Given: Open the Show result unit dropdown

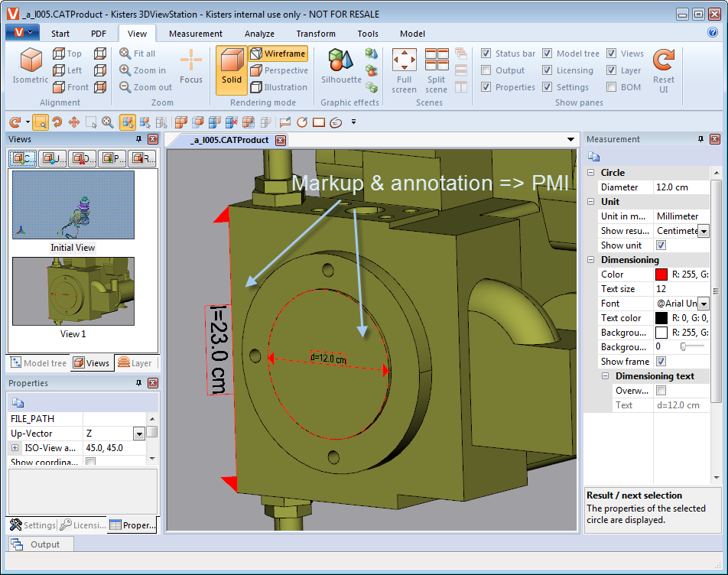Looking at the screenshot, I should coord(704,231).
